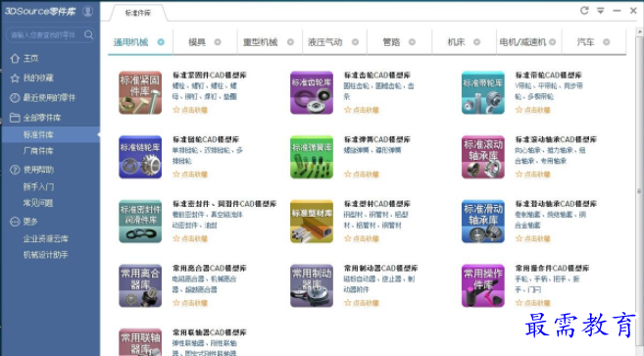644x356 pixels.
Task: Click the 更多 ellipsis icon
Action: [x=15, y=222]
